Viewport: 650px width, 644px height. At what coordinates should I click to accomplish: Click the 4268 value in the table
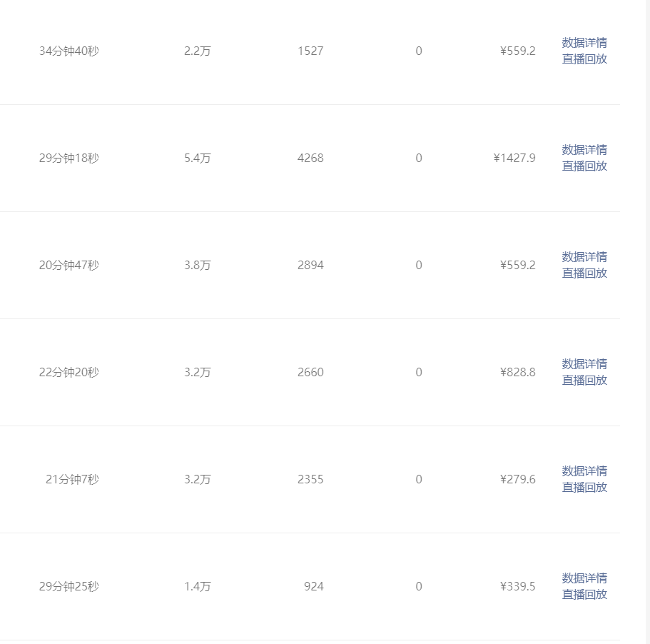point(310,158)
